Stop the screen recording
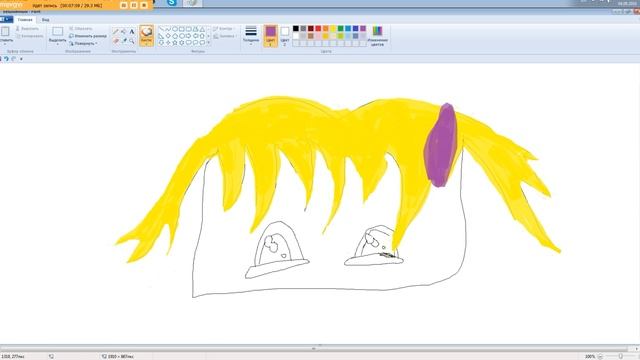 144,5
